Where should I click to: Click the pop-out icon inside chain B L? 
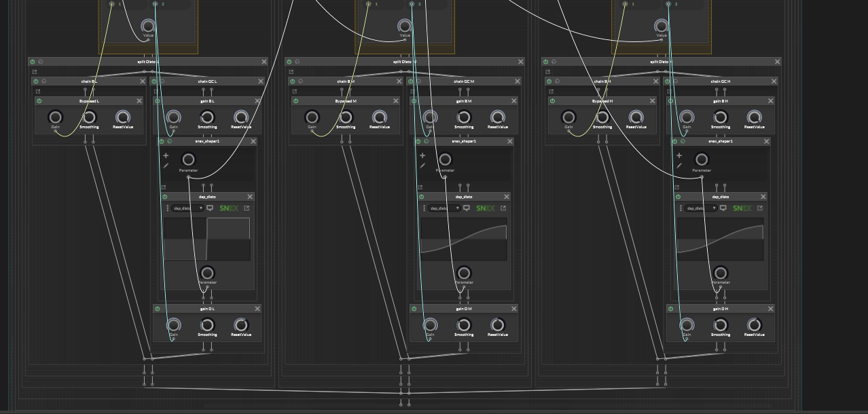(38, 91)
